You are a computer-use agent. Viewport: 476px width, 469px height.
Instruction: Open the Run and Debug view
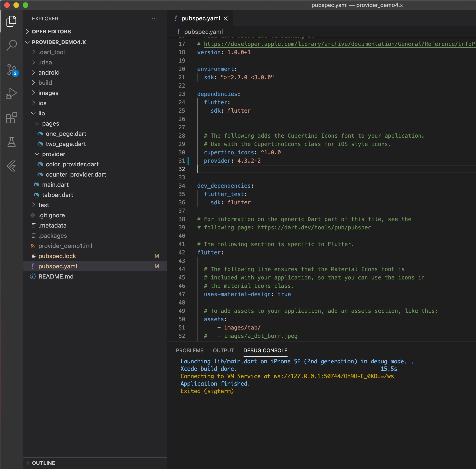click(11, 94)
